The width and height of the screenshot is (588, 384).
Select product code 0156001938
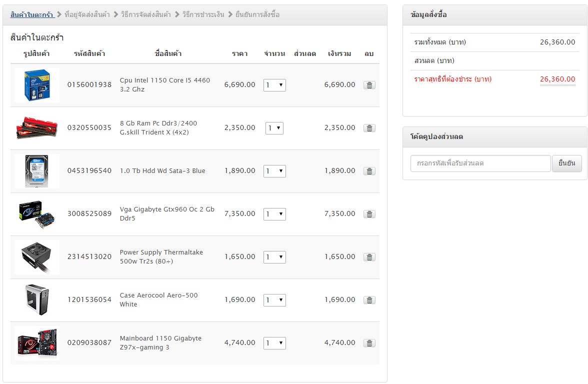[89, 85]
